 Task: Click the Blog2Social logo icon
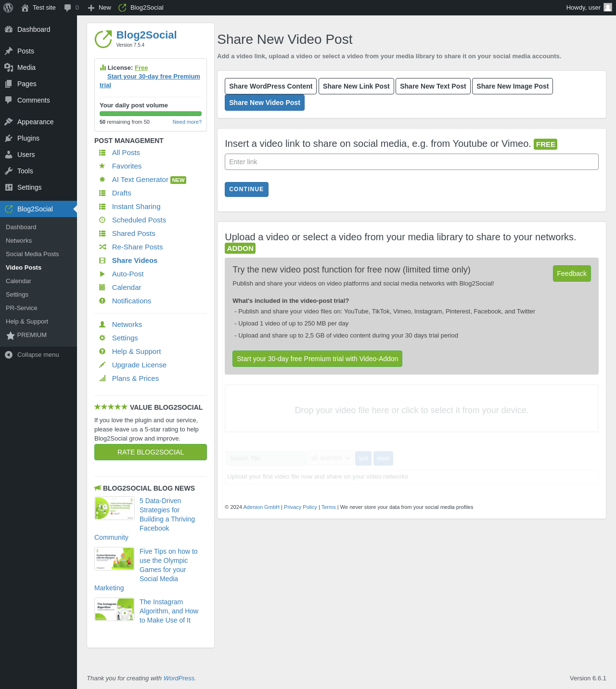103,39
